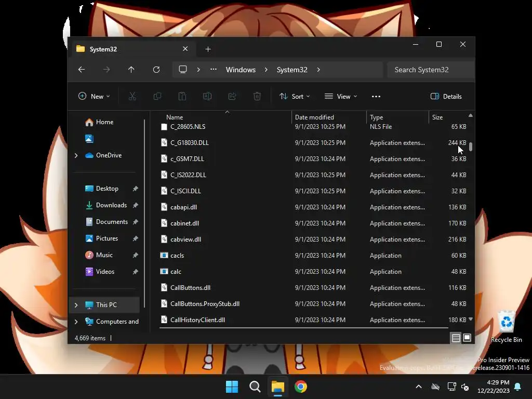Go back with the back arrow
Viewport: 532px width, 399px height.
(x=82, y=70)
